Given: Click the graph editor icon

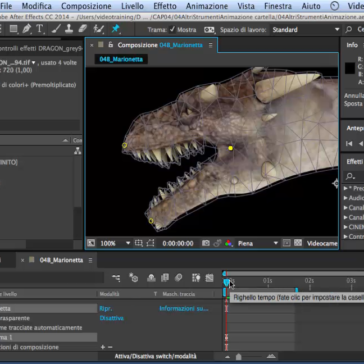Looking at the screenshot, I should [x=209, y=278].
